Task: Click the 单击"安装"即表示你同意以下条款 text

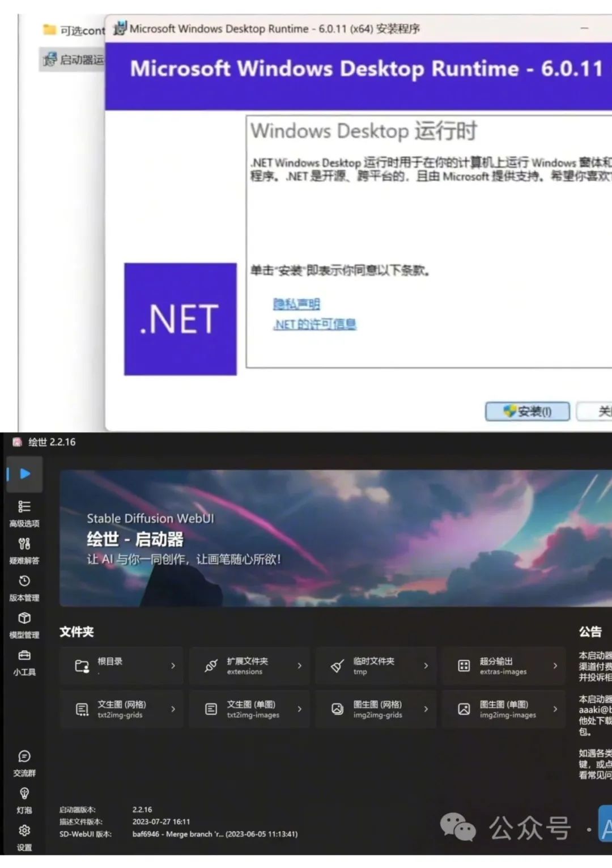Action: pos(340,270)
